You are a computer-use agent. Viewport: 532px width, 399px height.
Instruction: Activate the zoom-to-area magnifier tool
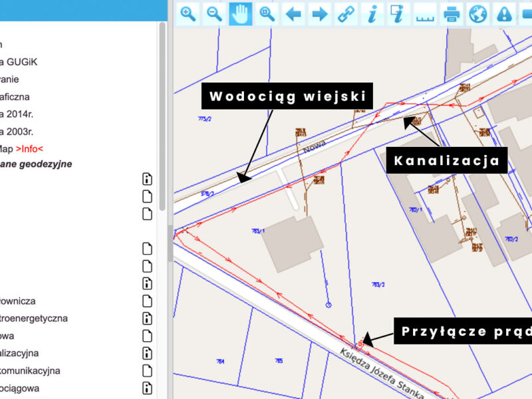(267, 13)
